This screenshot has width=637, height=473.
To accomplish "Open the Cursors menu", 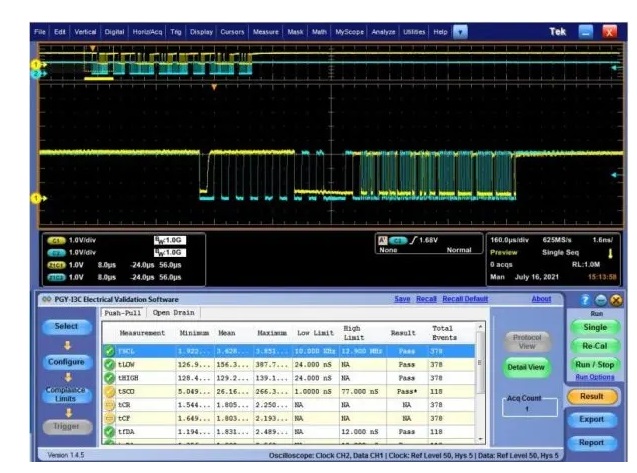I will (232, 32).
